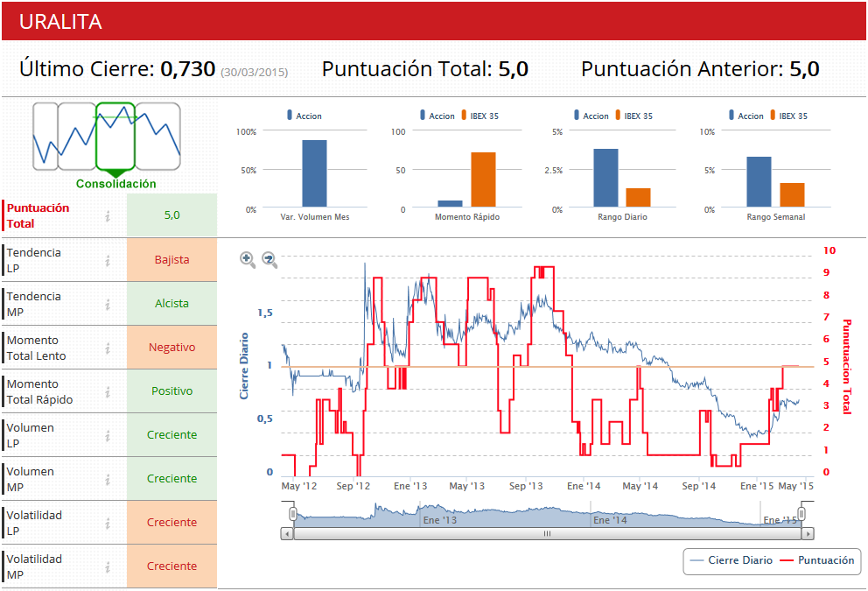Click the May '14 x-axis label
The image size is (868, 591).
point(640,486)
